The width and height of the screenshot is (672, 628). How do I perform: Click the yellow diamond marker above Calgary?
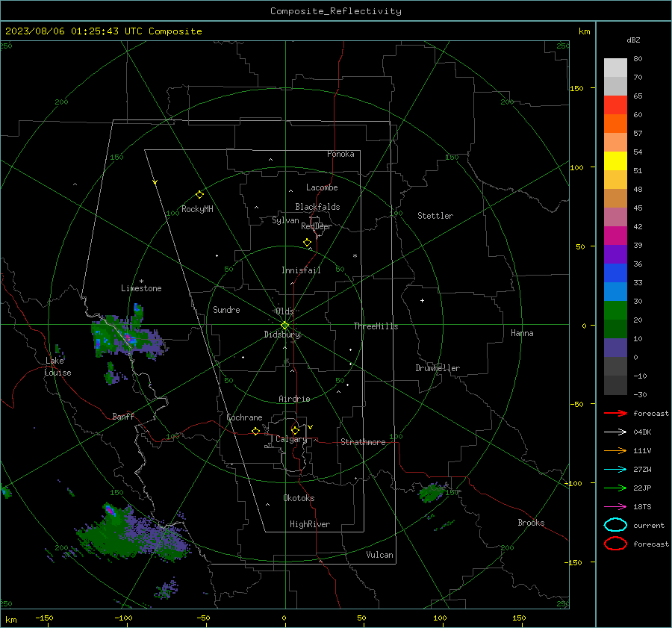point(295,430)
